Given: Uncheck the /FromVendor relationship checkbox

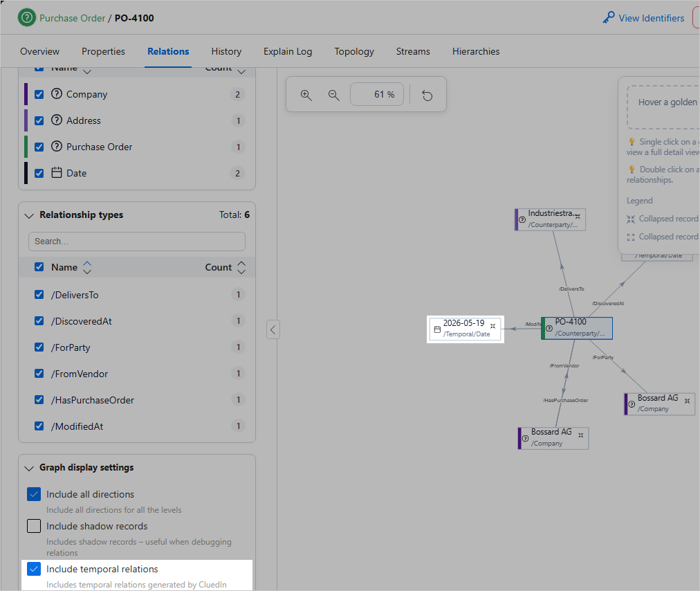Looking at the screenshot, I should 39,374.
